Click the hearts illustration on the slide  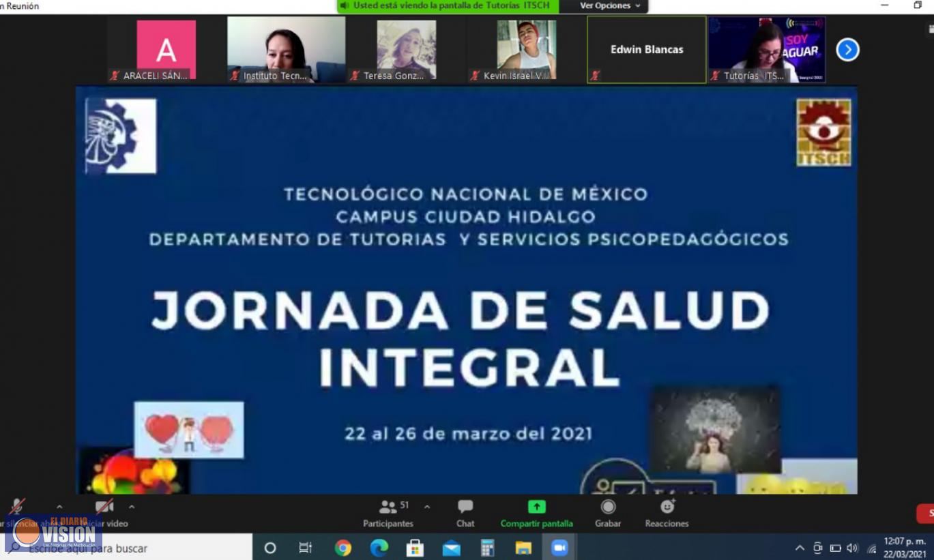pyautogui.click(x=189, y=430)
